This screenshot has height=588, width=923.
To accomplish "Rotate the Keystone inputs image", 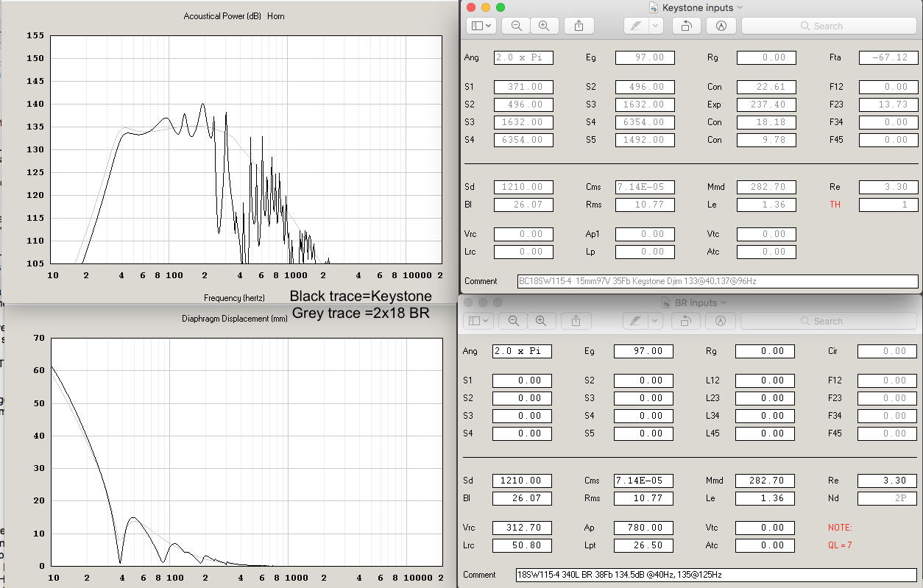I will pos(686,26).
